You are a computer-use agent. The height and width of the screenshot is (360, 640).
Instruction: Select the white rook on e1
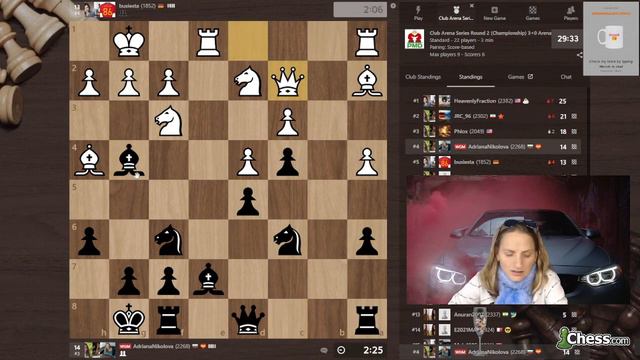pos(208,41)
